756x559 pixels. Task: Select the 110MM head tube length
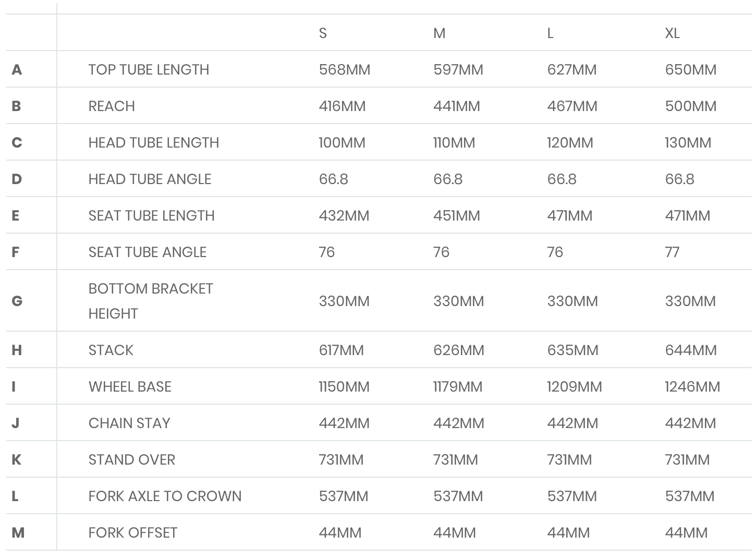454,143
